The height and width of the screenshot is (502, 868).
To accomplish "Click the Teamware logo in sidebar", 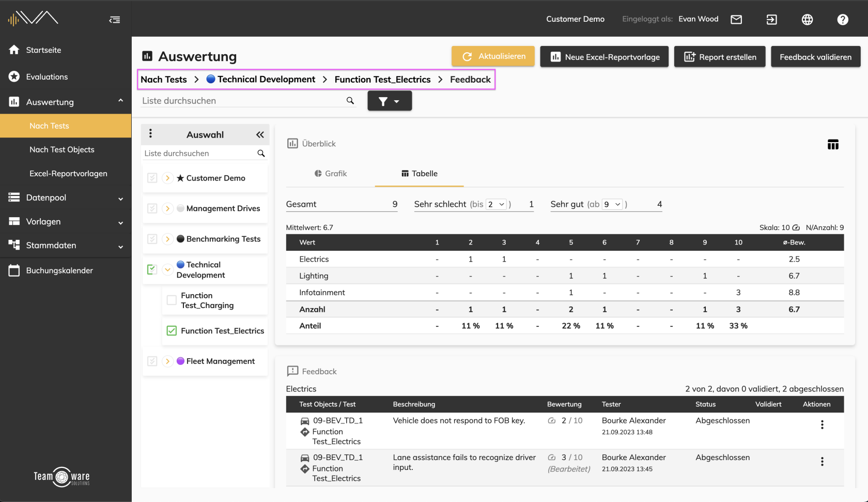I will point(62,477).
